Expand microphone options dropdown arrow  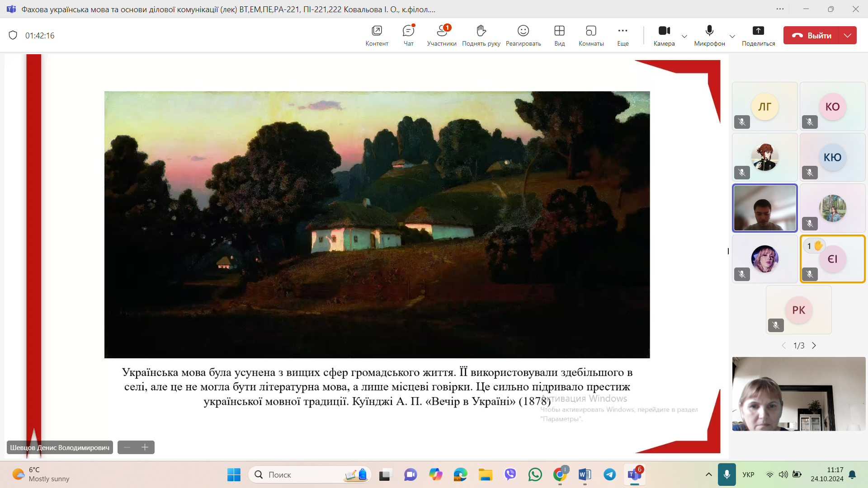pyautogui.click(x=732, y=36)
